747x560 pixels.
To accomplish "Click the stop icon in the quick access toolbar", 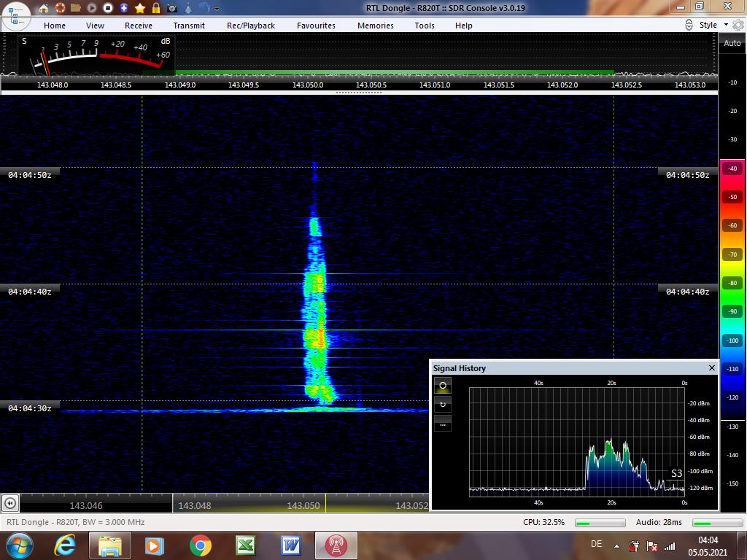I will (108, 8).
